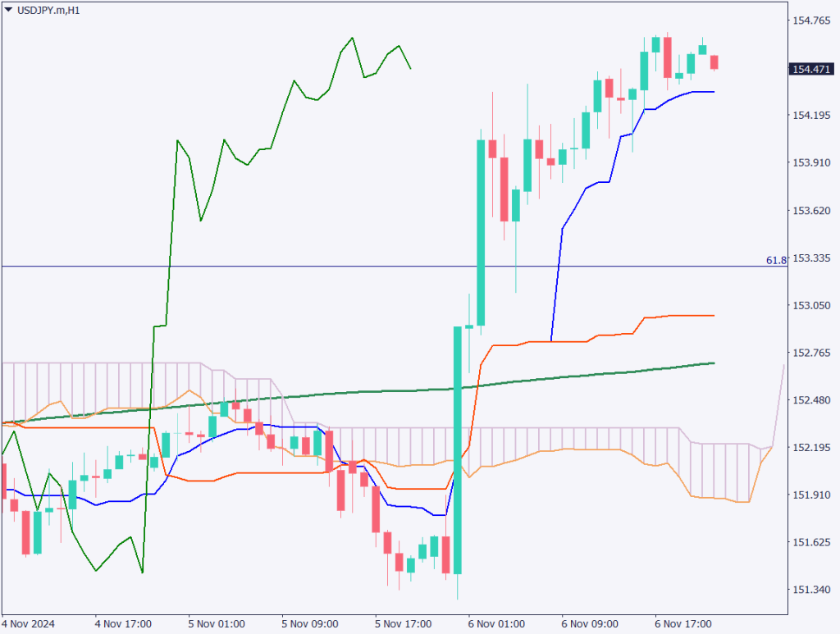This screenshot has width=840, height=634.
Task: Select the current price tag 154.471
Action: (808, 70)
